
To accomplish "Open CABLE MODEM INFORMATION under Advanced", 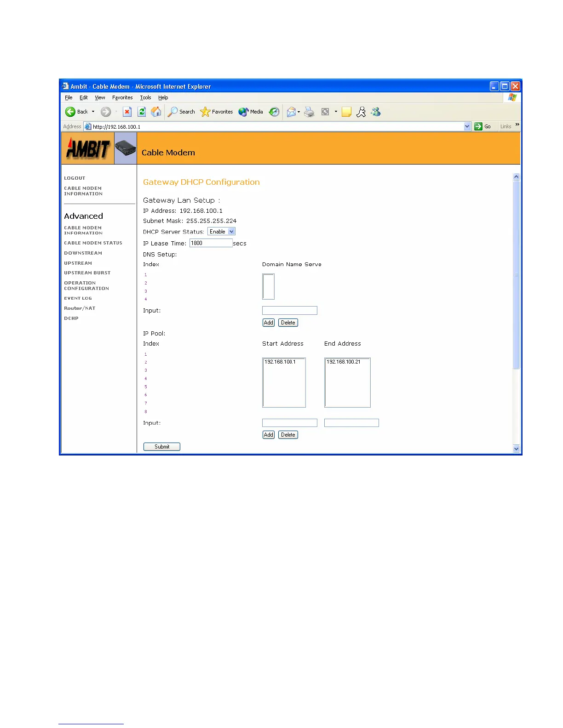I will [x=83, y=230].
